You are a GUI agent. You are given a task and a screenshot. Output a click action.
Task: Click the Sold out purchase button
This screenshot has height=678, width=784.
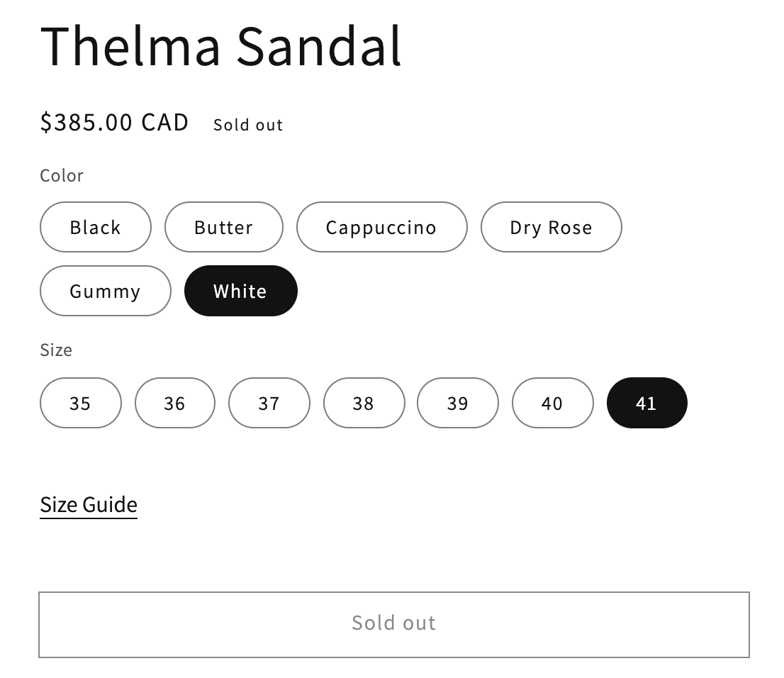(393, 623)
